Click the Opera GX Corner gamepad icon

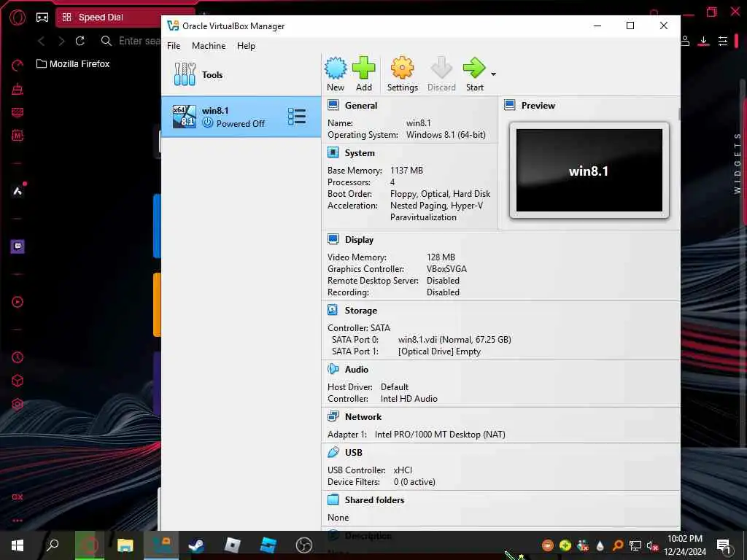(42, 17)
